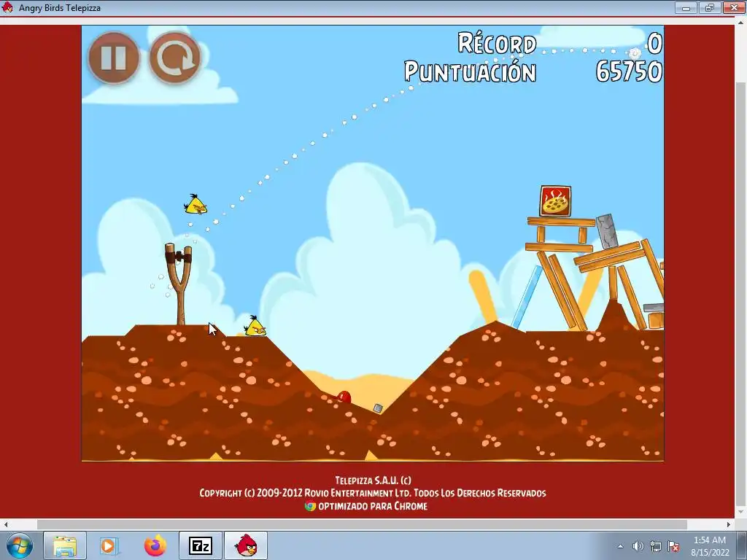This screenshot has height=560, width=747.
Task: Minimize the Angry Birds Telepizza window
Action: coord(686,7)
